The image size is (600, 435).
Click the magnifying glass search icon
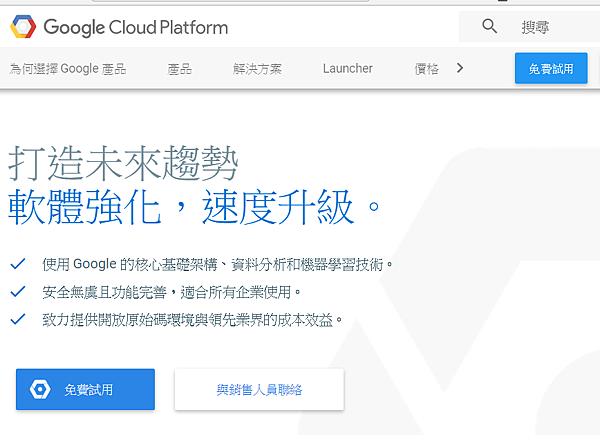pos(489,26)
